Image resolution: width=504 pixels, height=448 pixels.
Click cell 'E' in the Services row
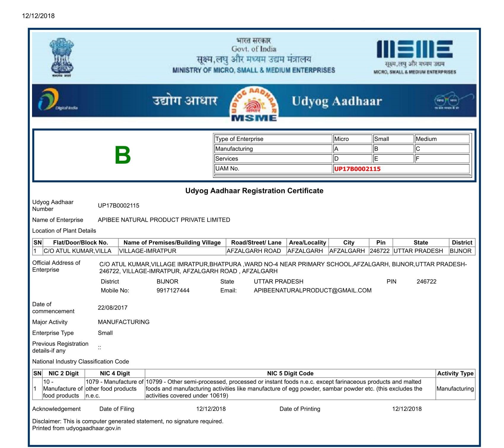pyautogui.click(x=393, y=159)
